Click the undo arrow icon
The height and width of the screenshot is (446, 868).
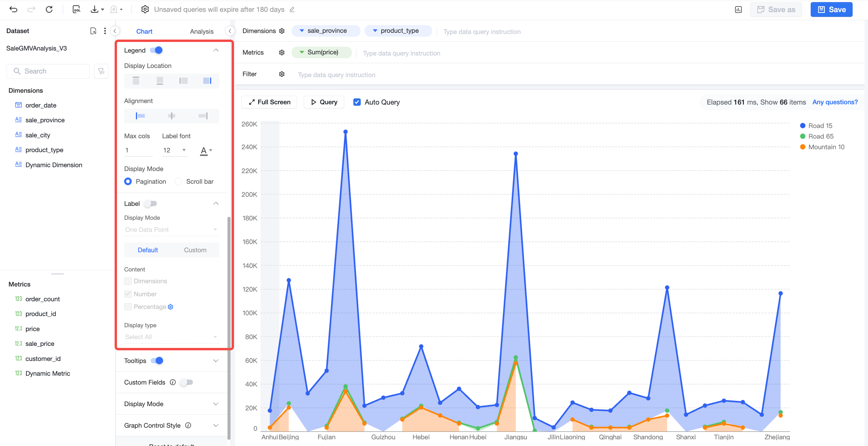[14, 9]
